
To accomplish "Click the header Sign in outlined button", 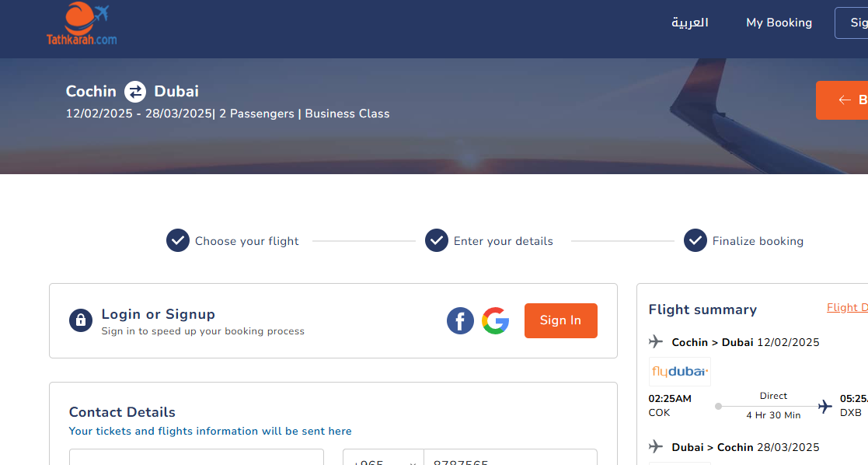I will point(852,23).
